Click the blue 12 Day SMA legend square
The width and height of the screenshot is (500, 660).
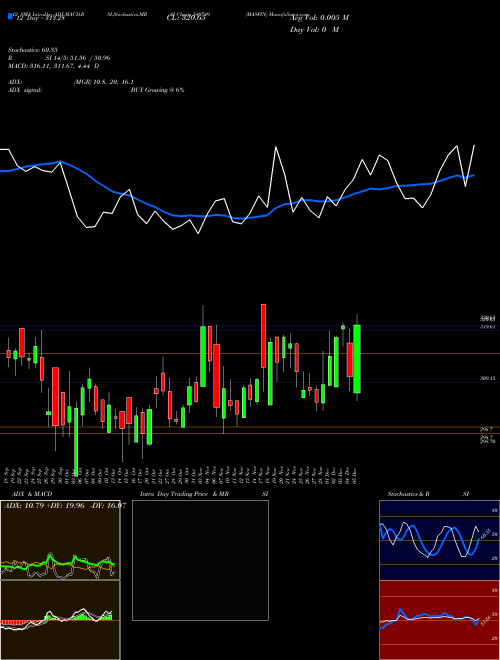click(10, 16)
